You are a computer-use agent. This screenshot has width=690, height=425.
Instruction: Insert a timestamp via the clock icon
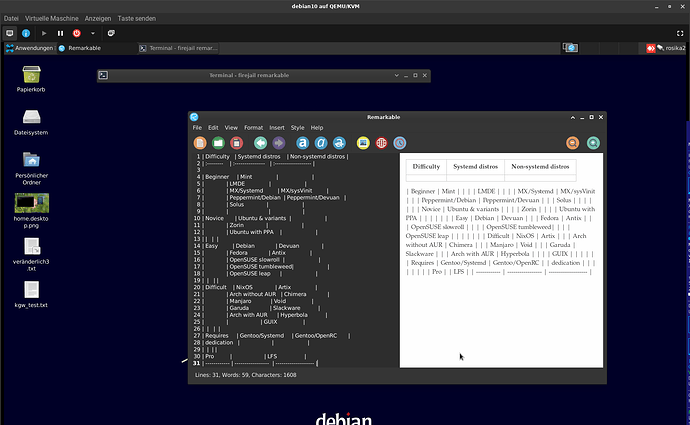coord(400,143)
